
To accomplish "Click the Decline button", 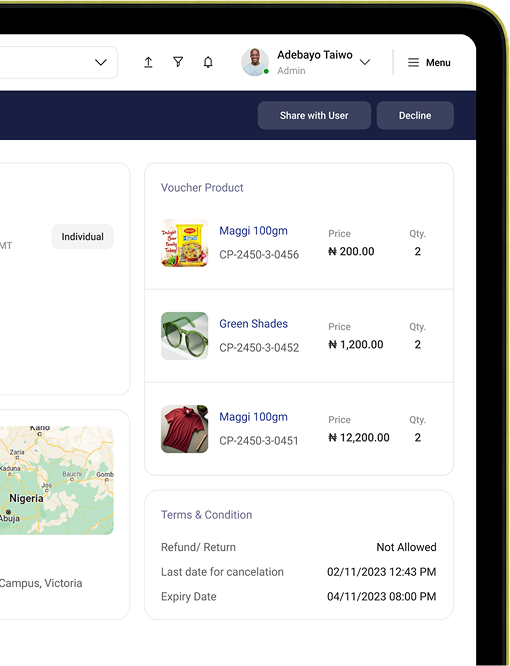I will [x=415, y=115].
